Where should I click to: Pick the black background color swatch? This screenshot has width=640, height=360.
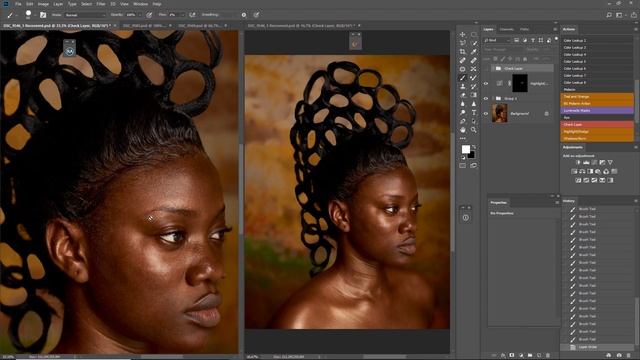pos(472,155)
